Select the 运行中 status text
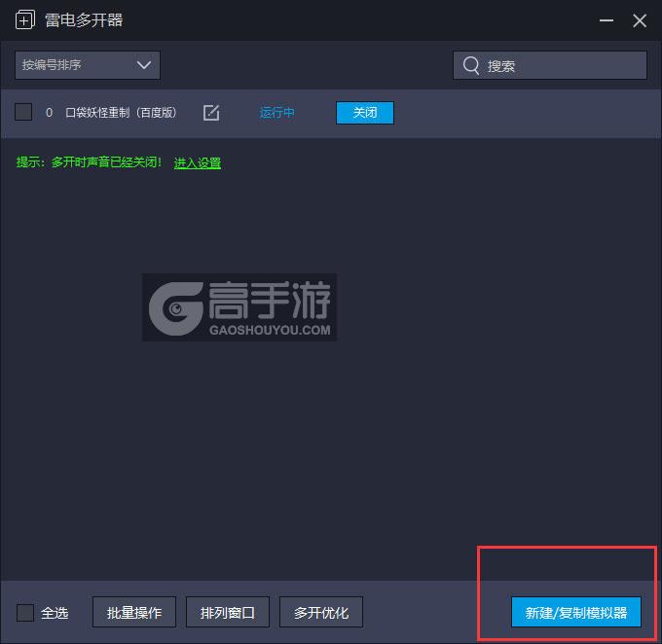The image size is (662, 644). click(276, 113)
